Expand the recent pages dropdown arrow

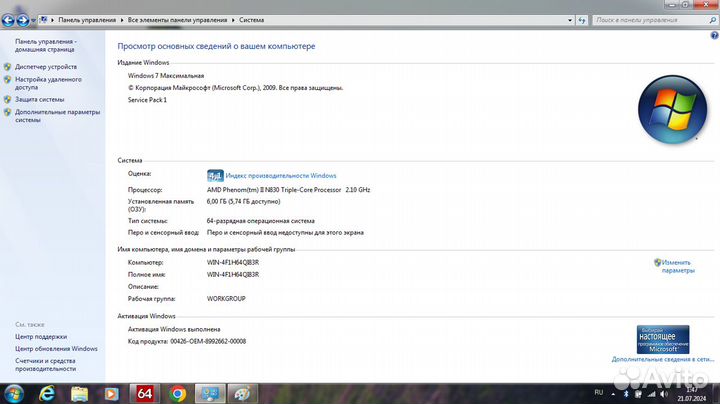(33, 19)
